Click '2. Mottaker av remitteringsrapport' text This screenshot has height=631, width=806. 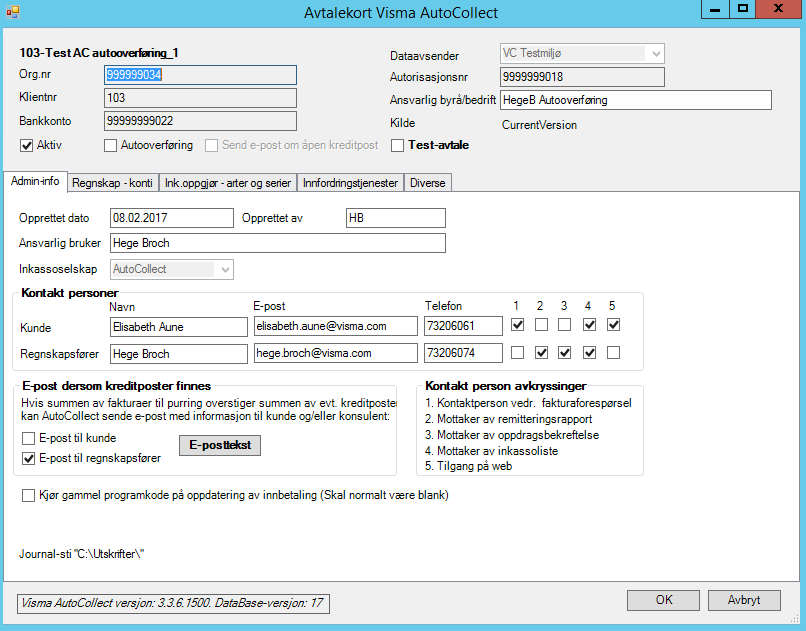pyautogui.click(x=508, y=419)
